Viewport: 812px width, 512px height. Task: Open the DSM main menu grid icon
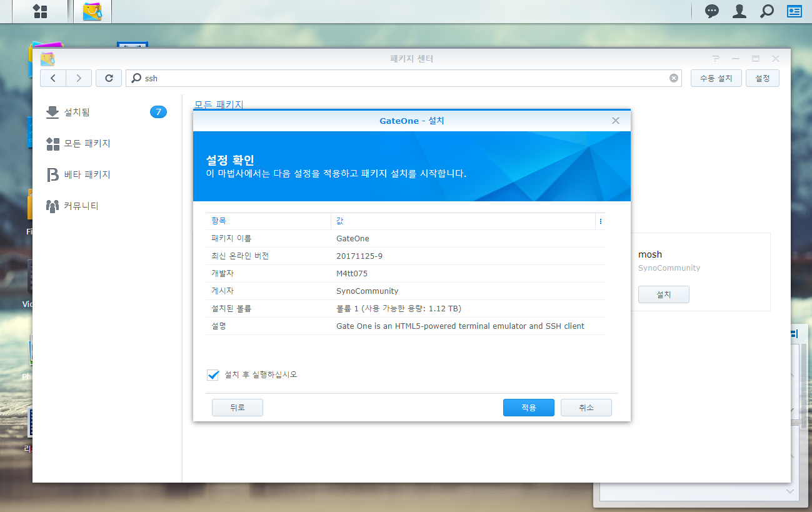pos(40,11)
